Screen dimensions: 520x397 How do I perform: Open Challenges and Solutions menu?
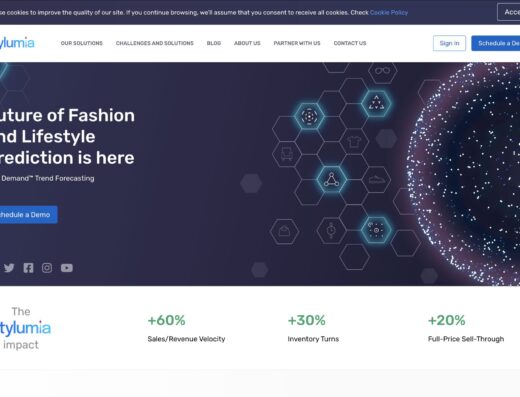155,43
